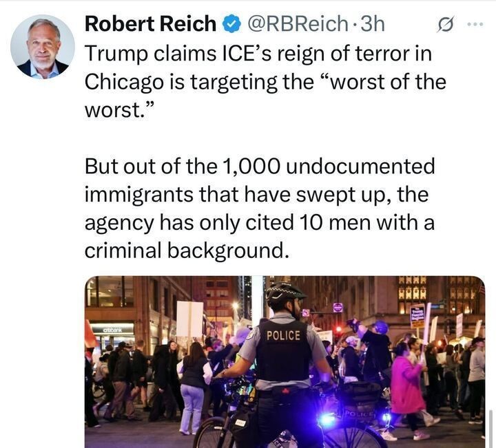Click the line "immigrants that have swept up, the"

click(256, 195)
